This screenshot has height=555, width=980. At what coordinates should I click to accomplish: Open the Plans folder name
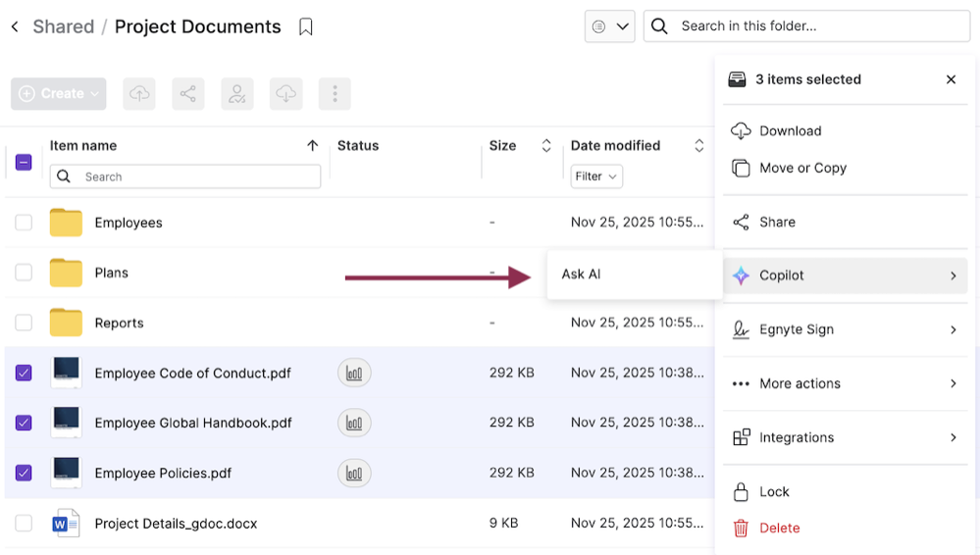(x=111, y=274)
